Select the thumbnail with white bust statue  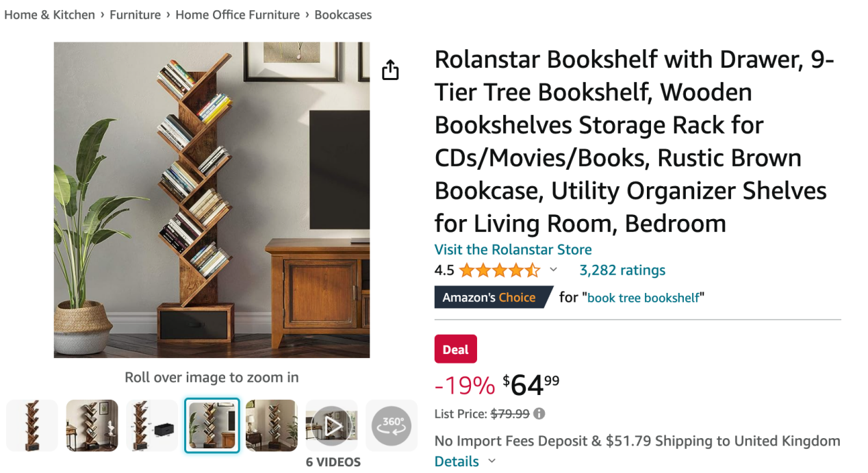92,425
